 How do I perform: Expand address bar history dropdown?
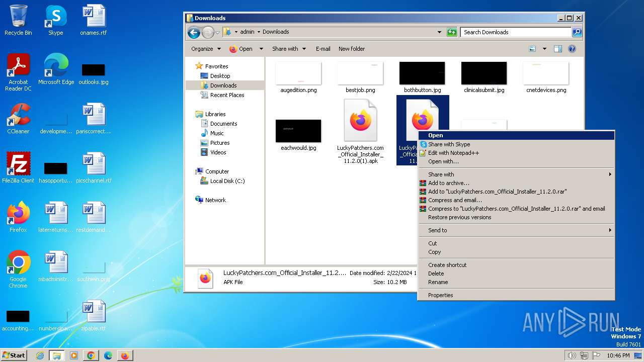pos(440,32)
